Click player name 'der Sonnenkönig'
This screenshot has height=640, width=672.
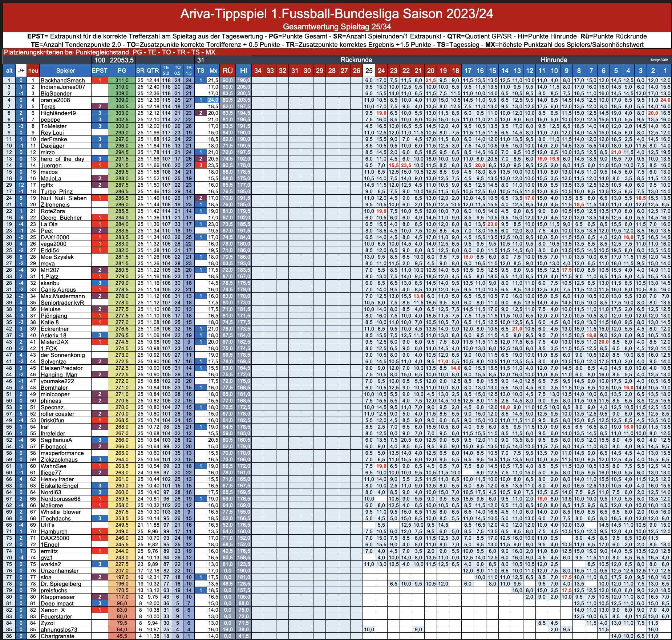pos(62,355)
